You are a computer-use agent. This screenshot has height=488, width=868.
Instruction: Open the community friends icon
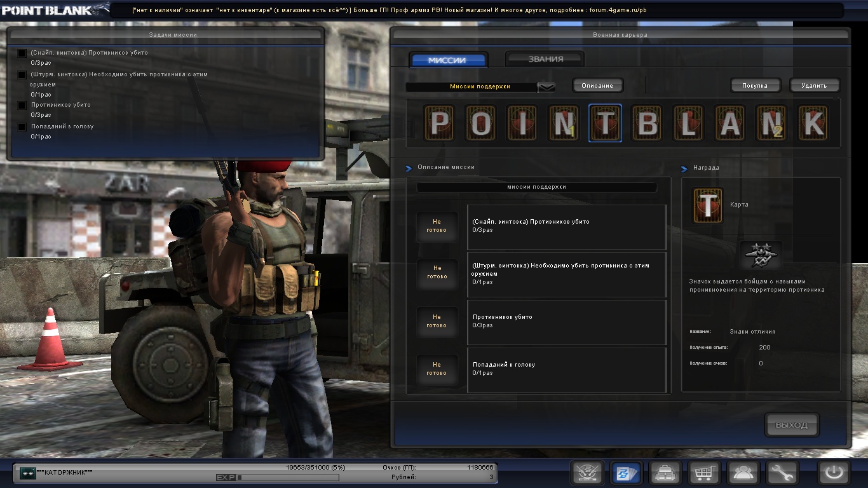pos(743,473)
